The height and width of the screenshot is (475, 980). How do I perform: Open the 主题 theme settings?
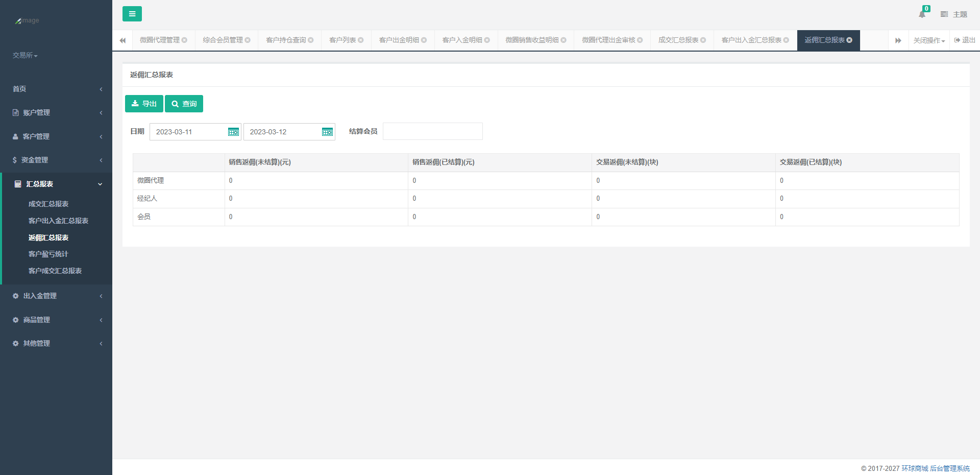[x=954, y=14]
